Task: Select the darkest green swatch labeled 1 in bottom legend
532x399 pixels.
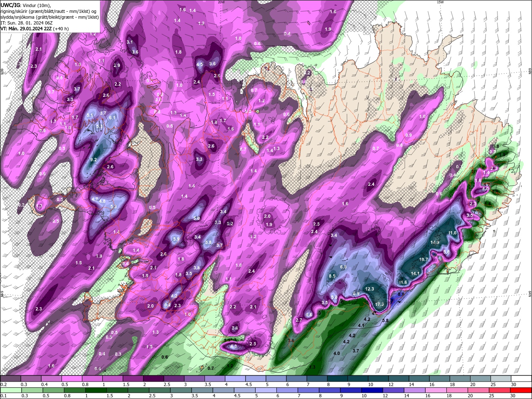Action: (x=96, y=390)
